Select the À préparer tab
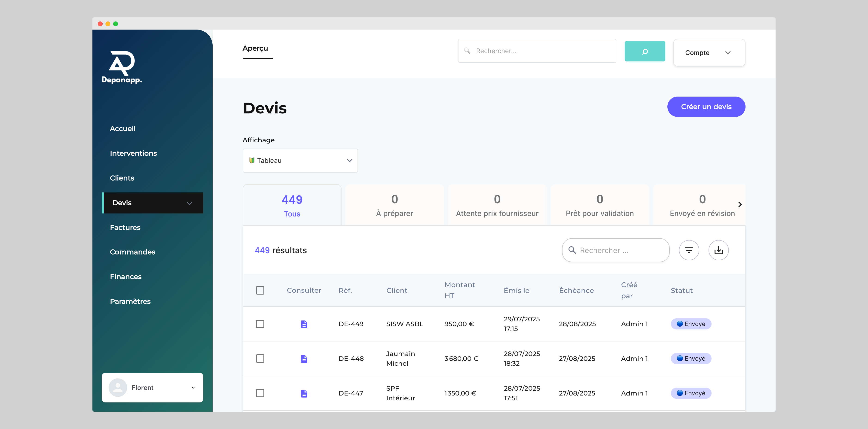868x429 pixels. click(394, 205)
